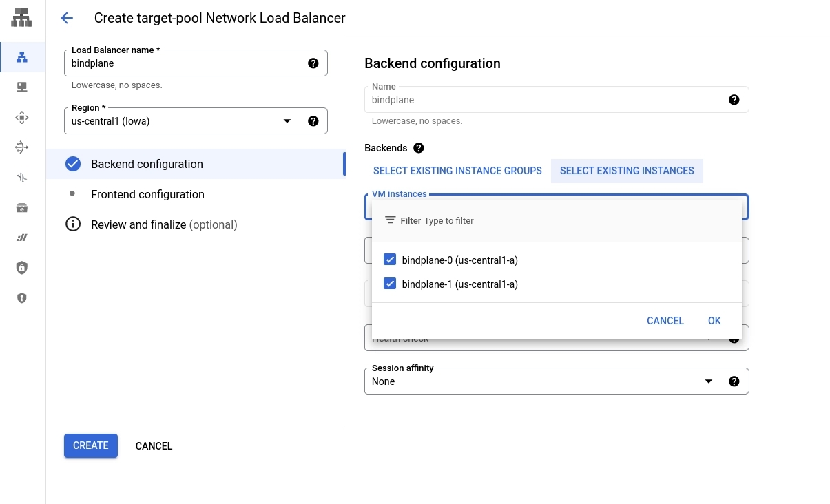Switch to SELECT EXISTING INSTANCE GROUPS tab
Viewport: 830px width, 504px height.
pyautogui.click(x=457, y=170)
